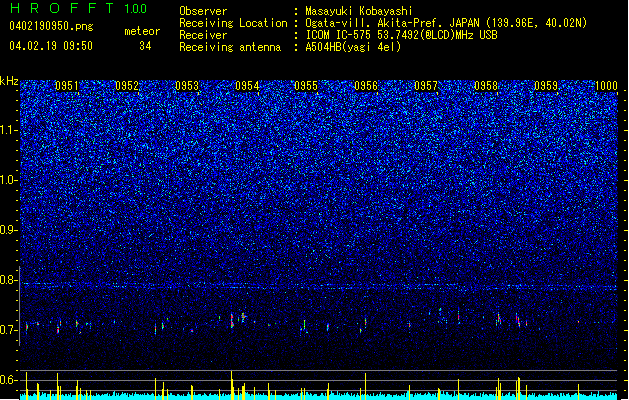The image size is (629, 400).
Task: Click the 0958 time marker
Action: coord(486,86)
